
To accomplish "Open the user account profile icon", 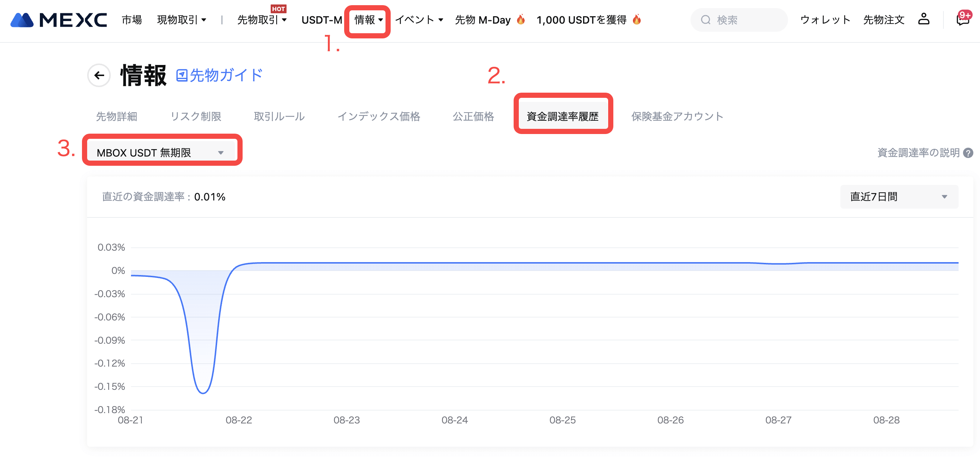I will (x=923, y=19).
